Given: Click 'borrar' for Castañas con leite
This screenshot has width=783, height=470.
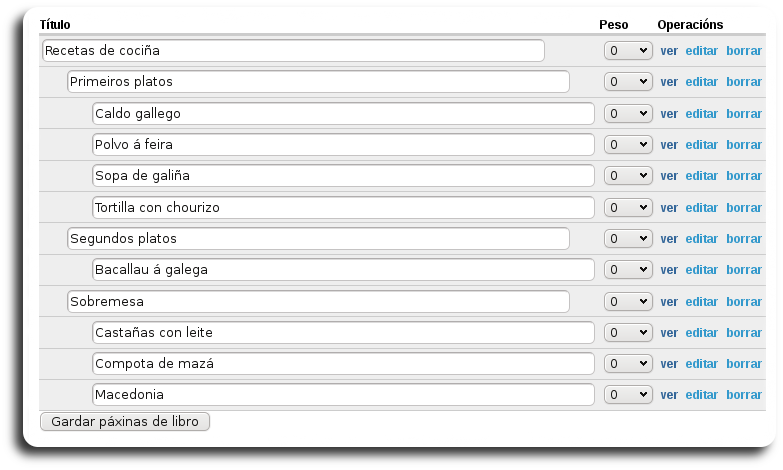Looking at the screenshot, I should pos(744,333).
